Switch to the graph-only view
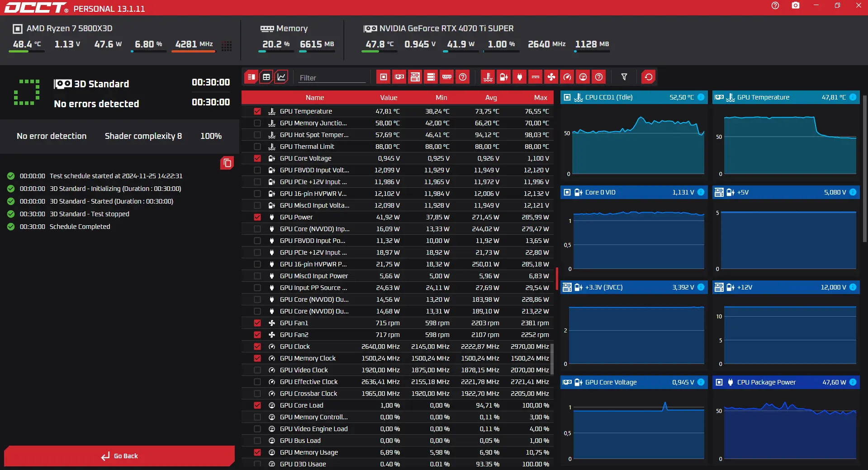This screenshot has width=868, height=470. click(281, 77)
